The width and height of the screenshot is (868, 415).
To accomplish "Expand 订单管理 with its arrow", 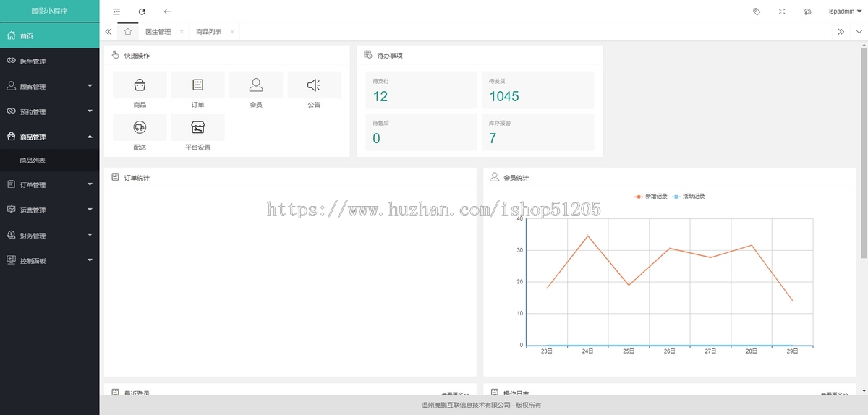I will (x=90, y=184).
